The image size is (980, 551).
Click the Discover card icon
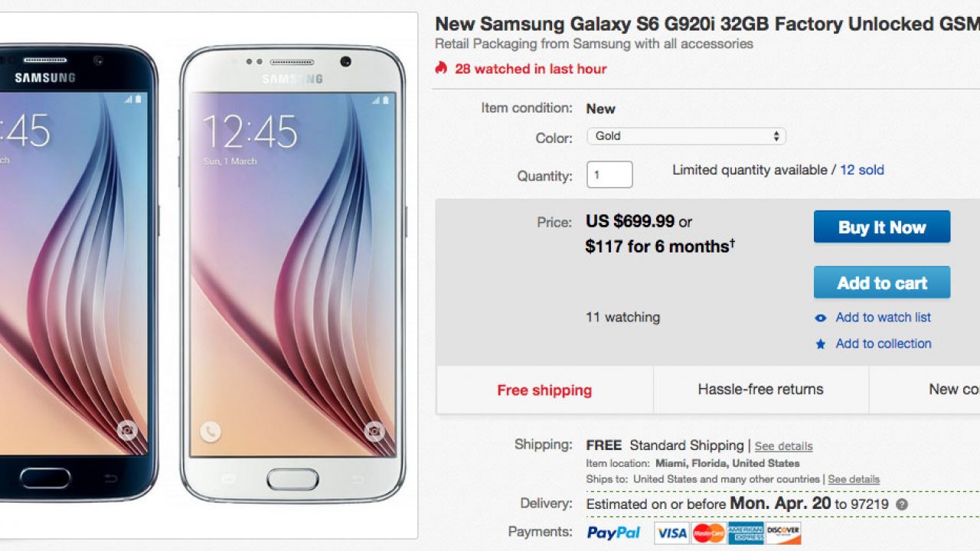click(783, 533)
